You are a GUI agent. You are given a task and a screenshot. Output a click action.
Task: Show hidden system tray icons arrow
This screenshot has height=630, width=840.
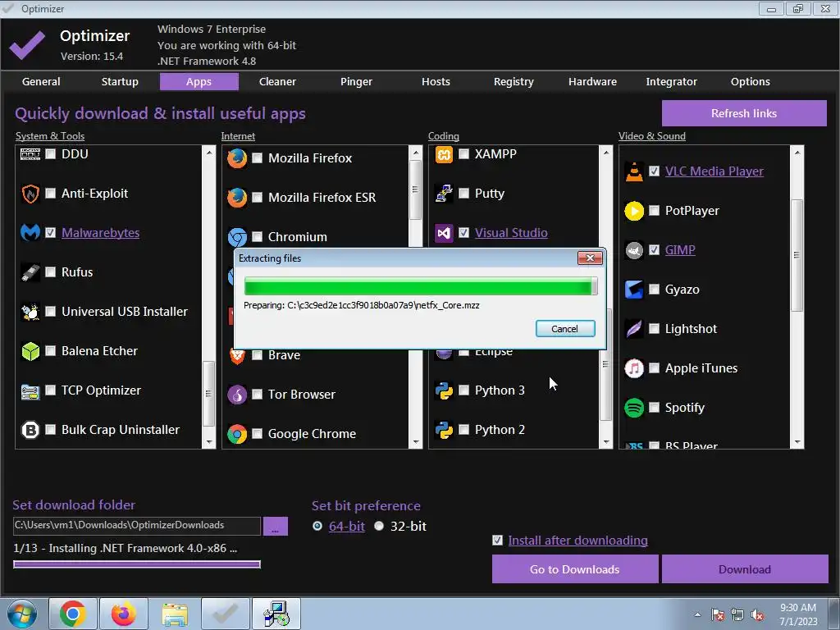[x=697, y=614]
